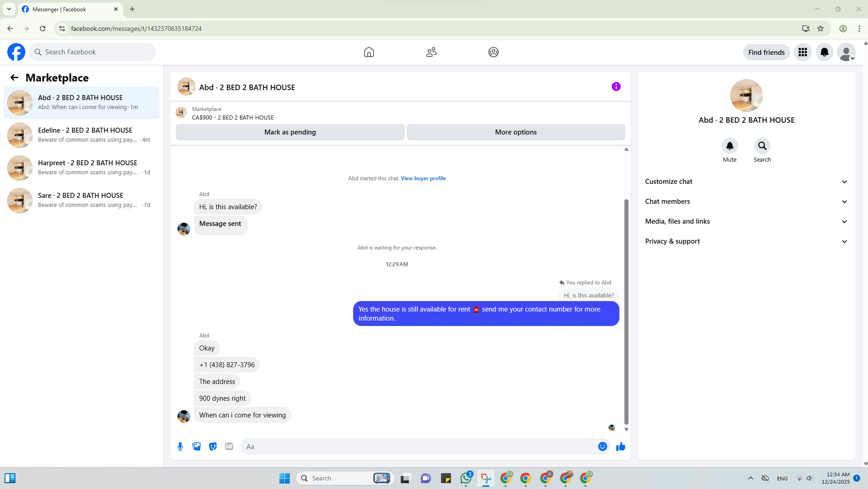Open WhatsApp from the taskbar
The width and height of the screenshot is (868, 489).
[x=466, y=478]
